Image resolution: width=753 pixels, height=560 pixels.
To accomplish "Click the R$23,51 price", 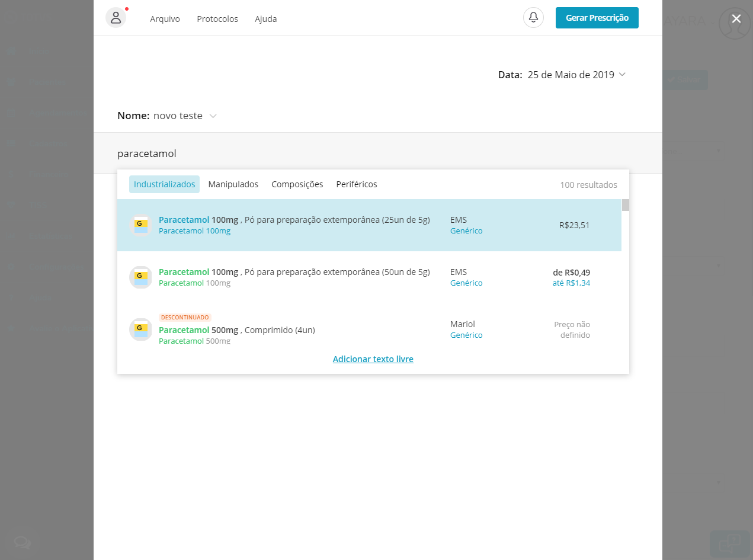I will [575, 225].
